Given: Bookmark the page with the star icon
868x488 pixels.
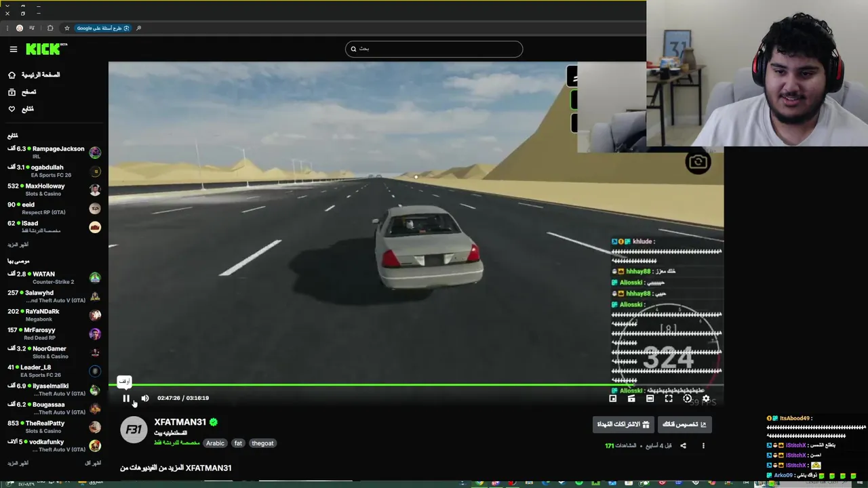Looking at the screenshot, I should 66,28.
